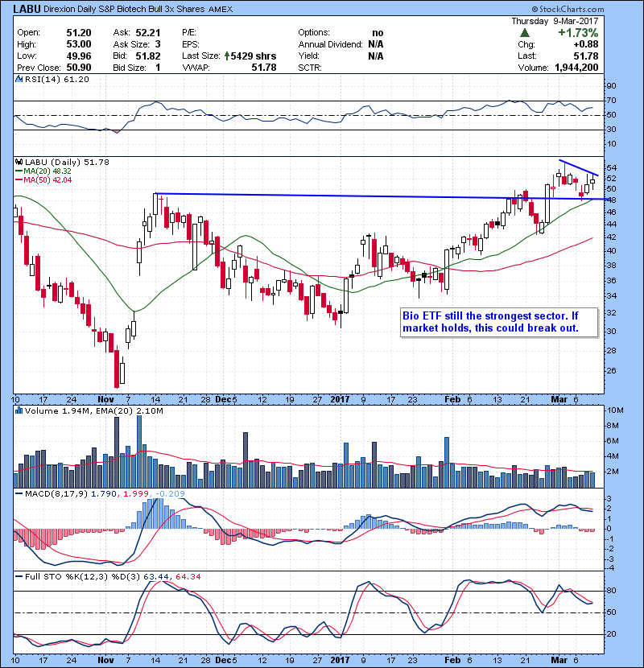644x668 pixels.
Task: Click the Yield N/A value
Action: [375, 56]
